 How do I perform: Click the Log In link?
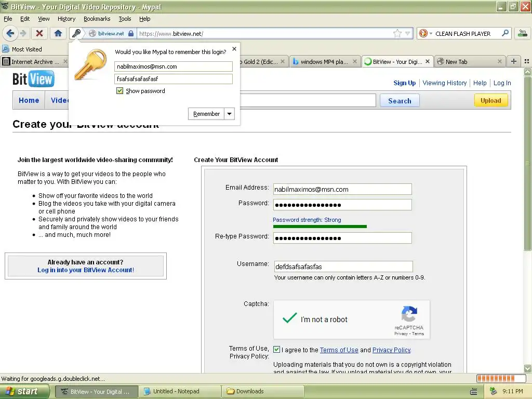point(502,83)
